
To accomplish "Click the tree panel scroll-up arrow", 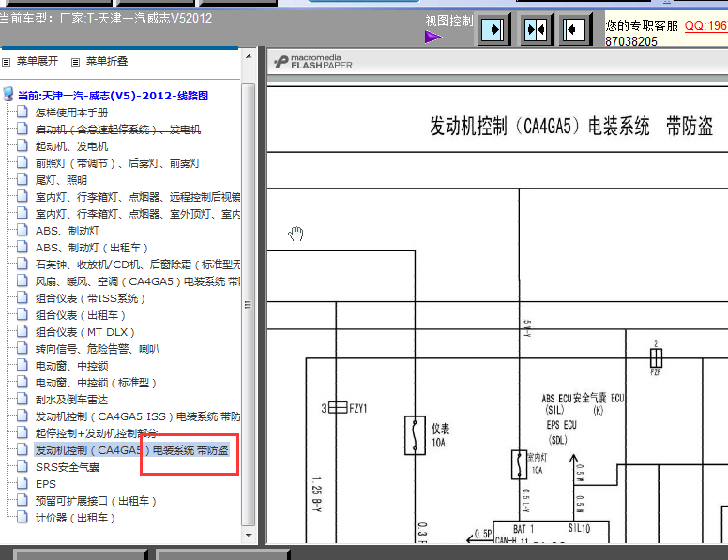I will coord(249,56).
